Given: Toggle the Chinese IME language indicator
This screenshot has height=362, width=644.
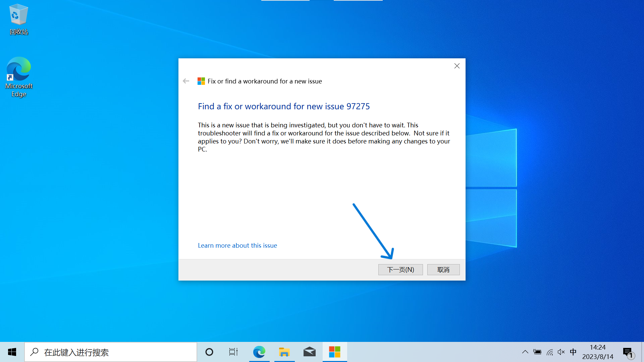Looking at the screenshot, I should point(573,352).
